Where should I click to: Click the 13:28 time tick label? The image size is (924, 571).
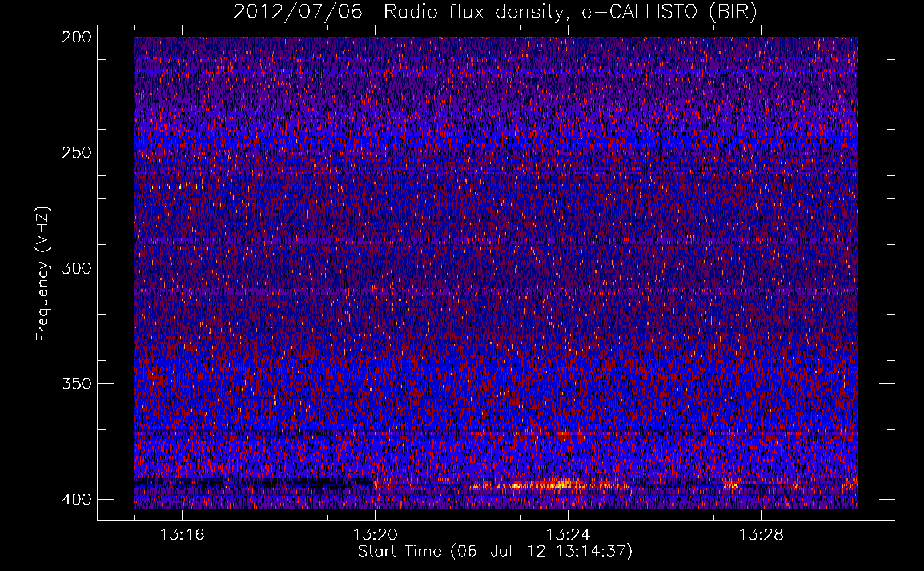coord(761,535)
